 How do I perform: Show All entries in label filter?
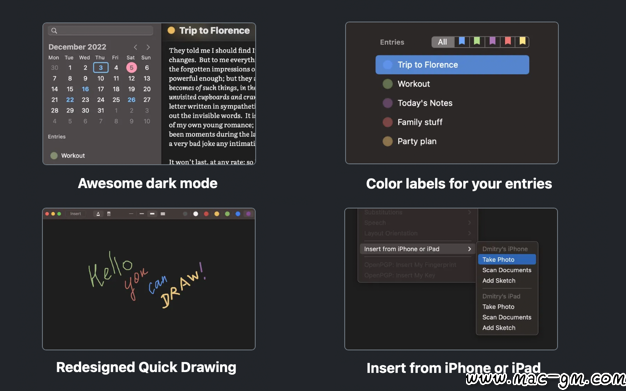click(442, 42)
